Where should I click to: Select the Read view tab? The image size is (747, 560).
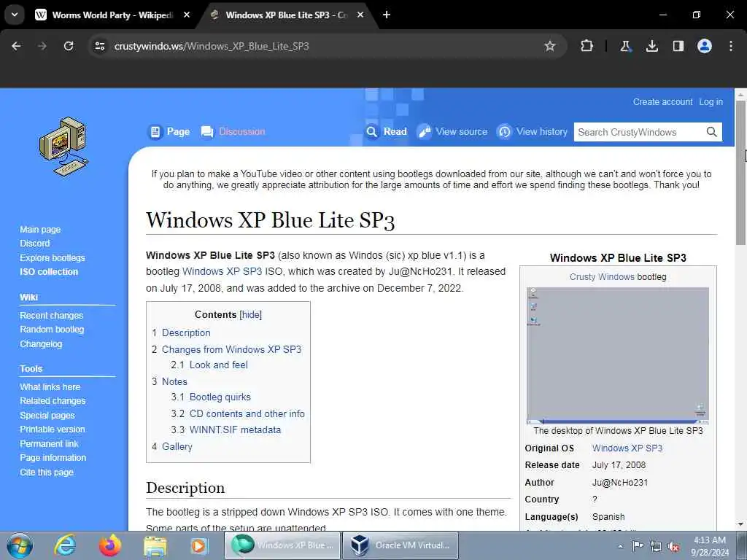(x=387, y=132)
